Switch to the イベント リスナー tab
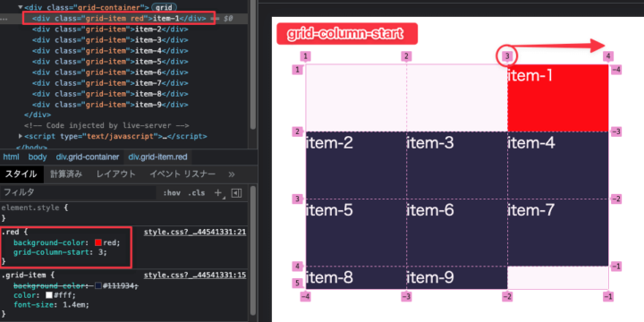The image size is (644, 322). (x=182, y=174)
